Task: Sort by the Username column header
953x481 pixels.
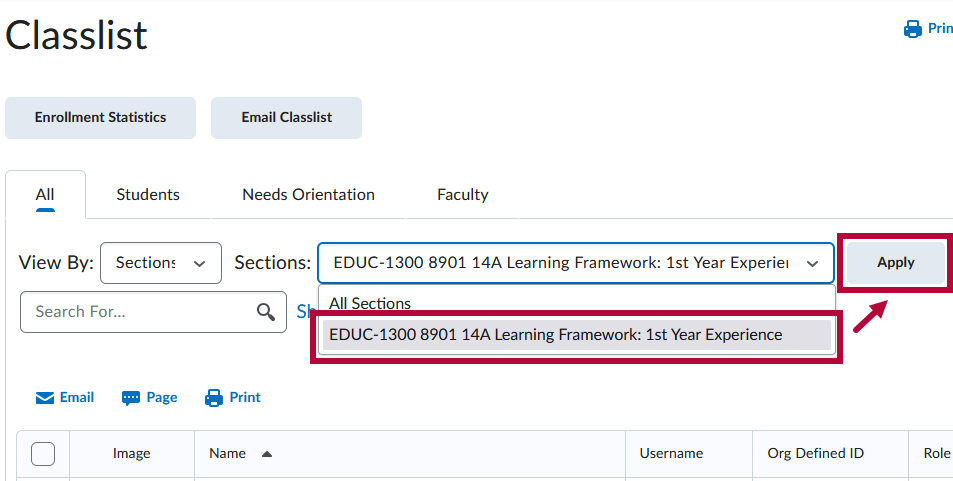Action: click(x=671, y=454)
